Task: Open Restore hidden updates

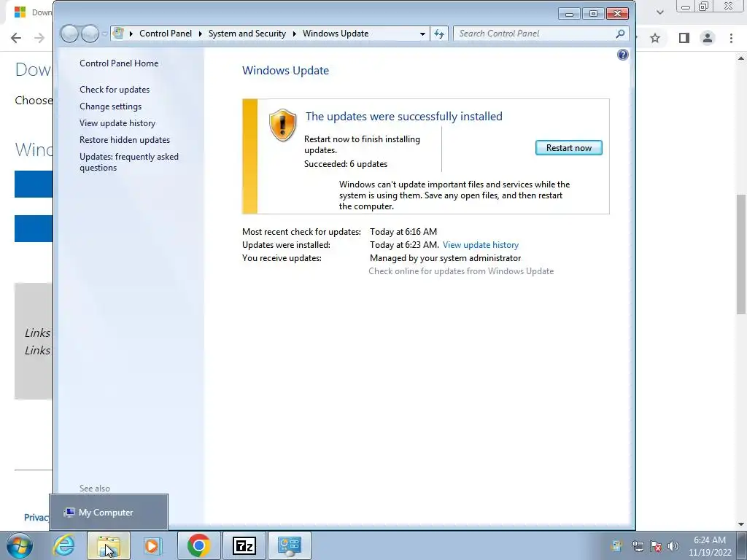Action: 125,139
